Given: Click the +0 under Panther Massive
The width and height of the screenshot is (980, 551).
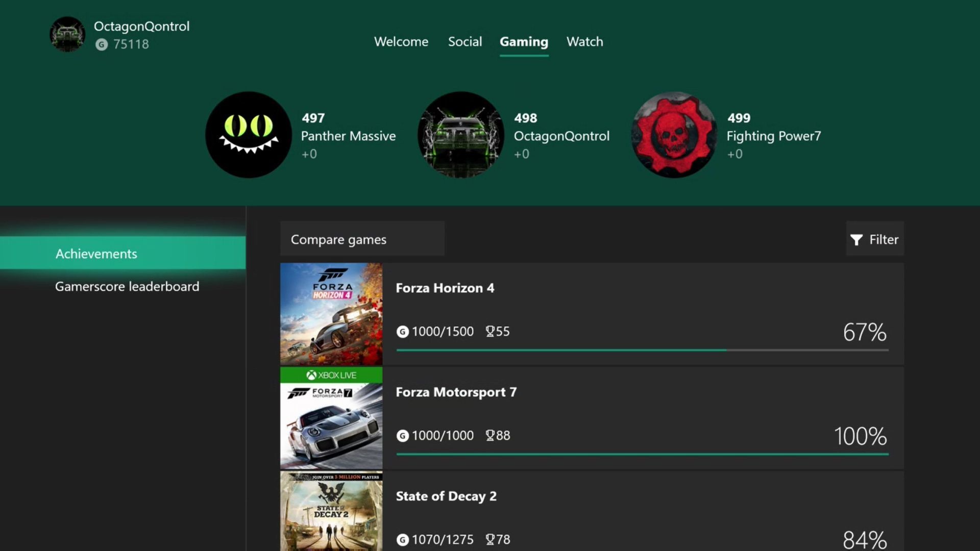Looking at the screenshot, I should (309, 154).
